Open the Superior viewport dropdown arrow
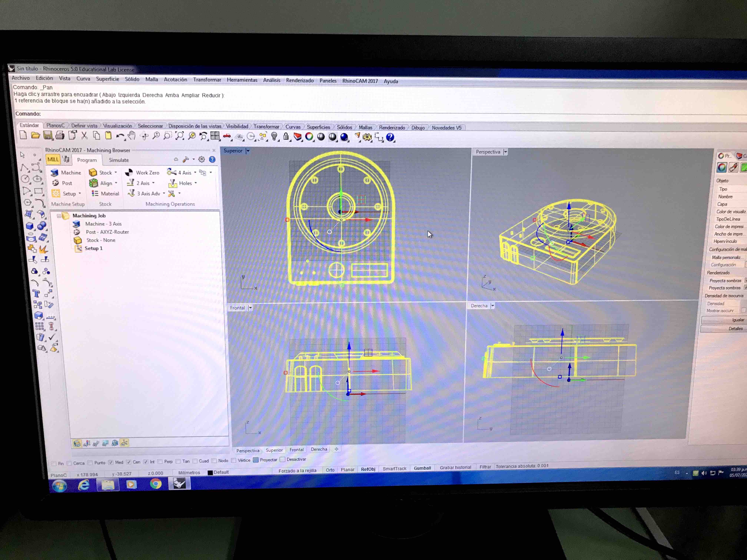 (248, 151)
